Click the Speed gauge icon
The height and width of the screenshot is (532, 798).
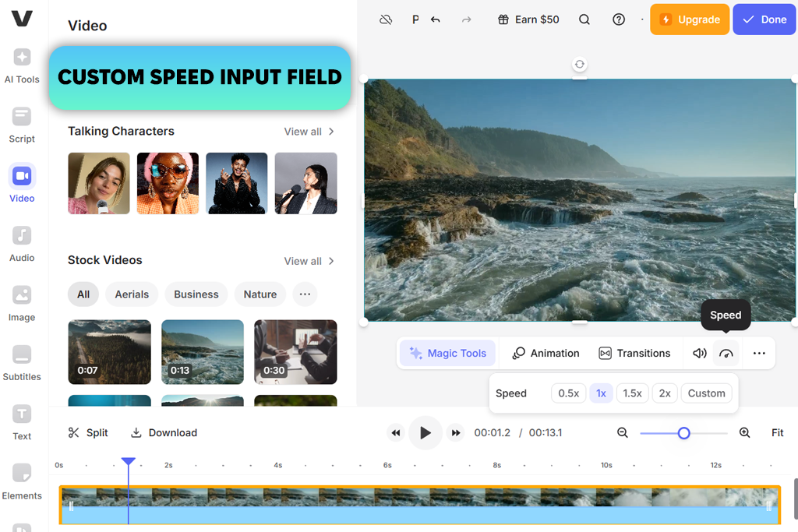(726, 353)
